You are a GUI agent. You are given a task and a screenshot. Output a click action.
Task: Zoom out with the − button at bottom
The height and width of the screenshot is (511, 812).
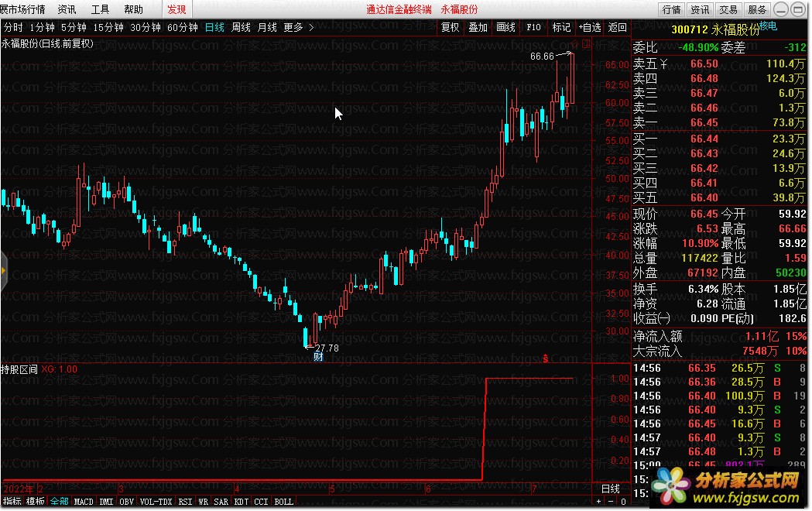tap(611, 501)
